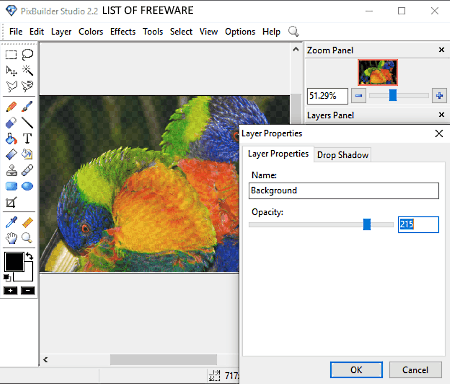Click the zoom in plus button
The height and width of the screenshot is (384, 450).
click(x=439, y=96)
